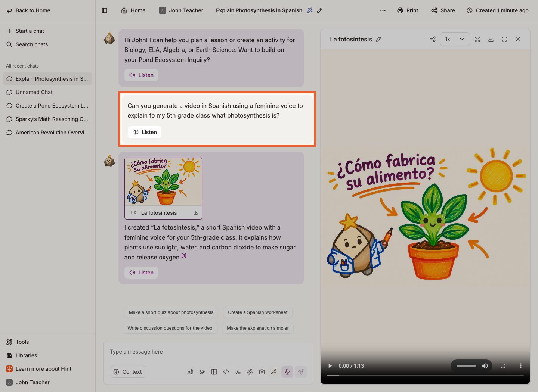Click the Share button in header
This screenshot has width=538, height=392.
[x=443, y=10]
